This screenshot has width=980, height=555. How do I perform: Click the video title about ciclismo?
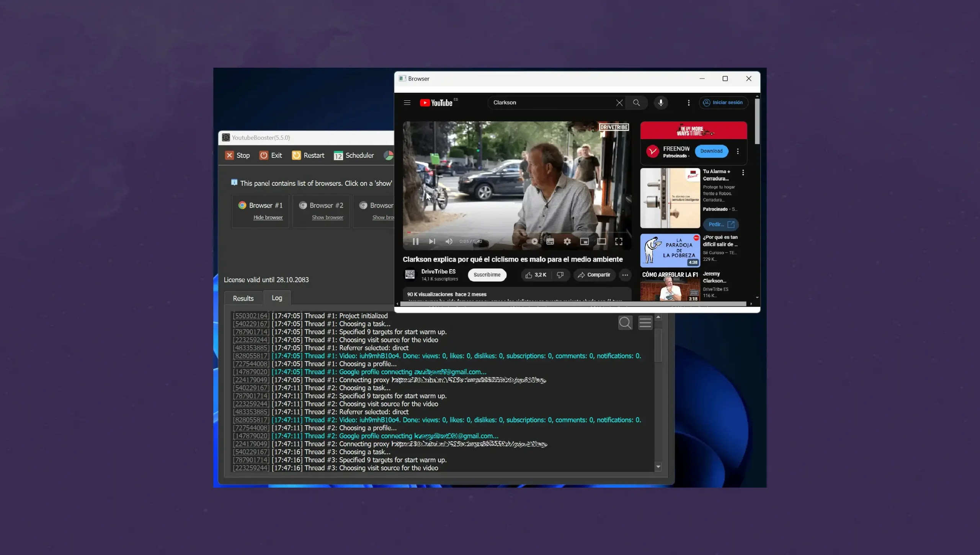click(513, 259)
